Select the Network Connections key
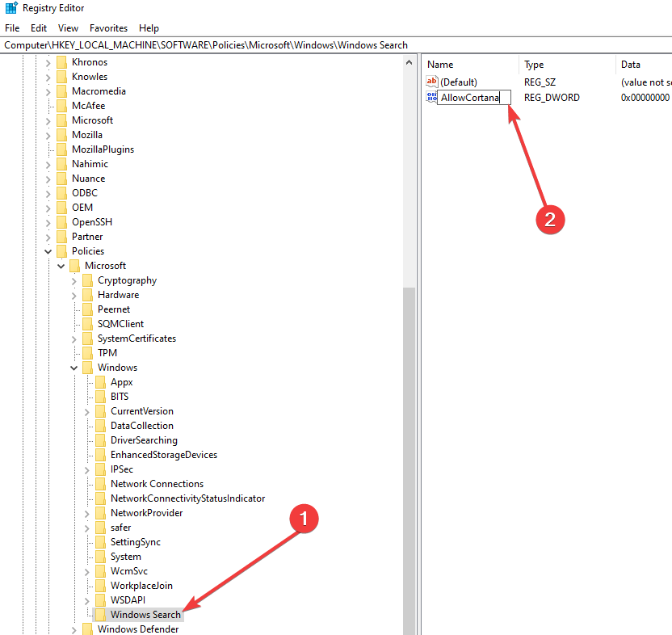The width and height of the screenshot is (672, 635). [x=157, y=484]
